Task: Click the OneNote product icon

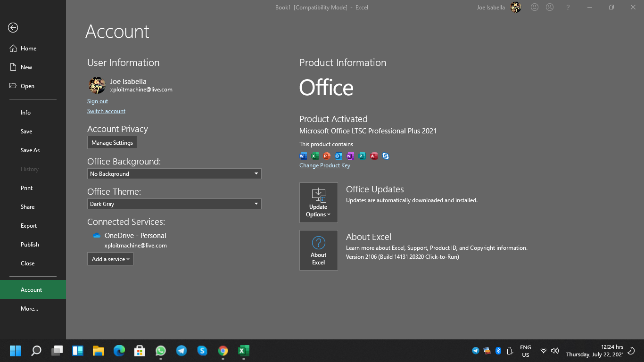Action: tap(350, 156)
